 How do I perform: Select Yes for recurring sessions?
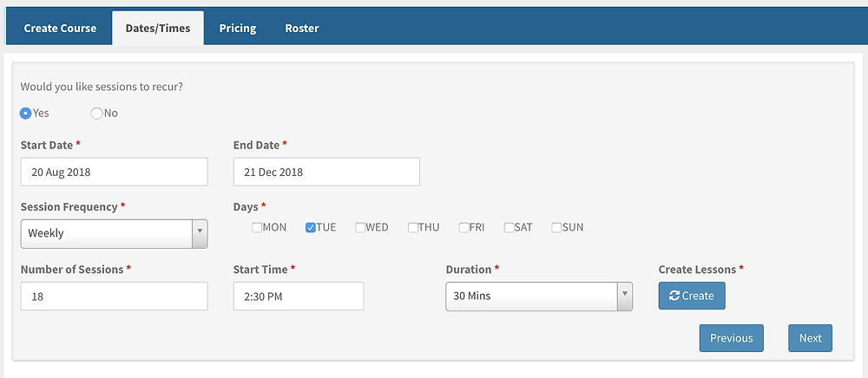click(x=25, y=114)
